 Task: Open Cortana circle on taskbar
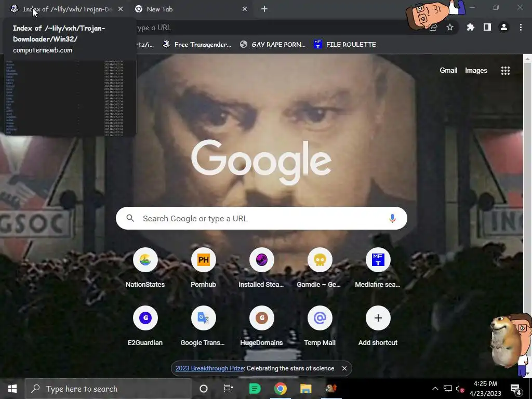[204, 389]
